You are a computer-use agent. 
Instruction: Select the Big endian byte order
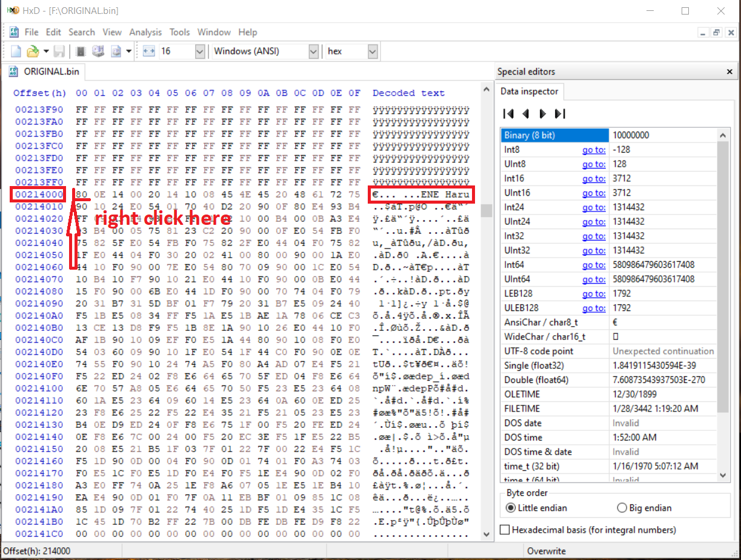(x=622, y=508)
